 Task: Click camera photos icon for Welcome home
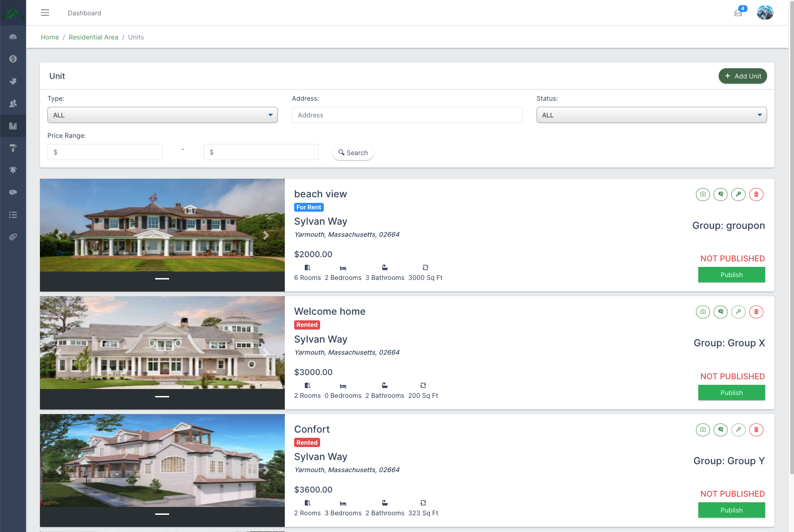click(x=703, y=312)
